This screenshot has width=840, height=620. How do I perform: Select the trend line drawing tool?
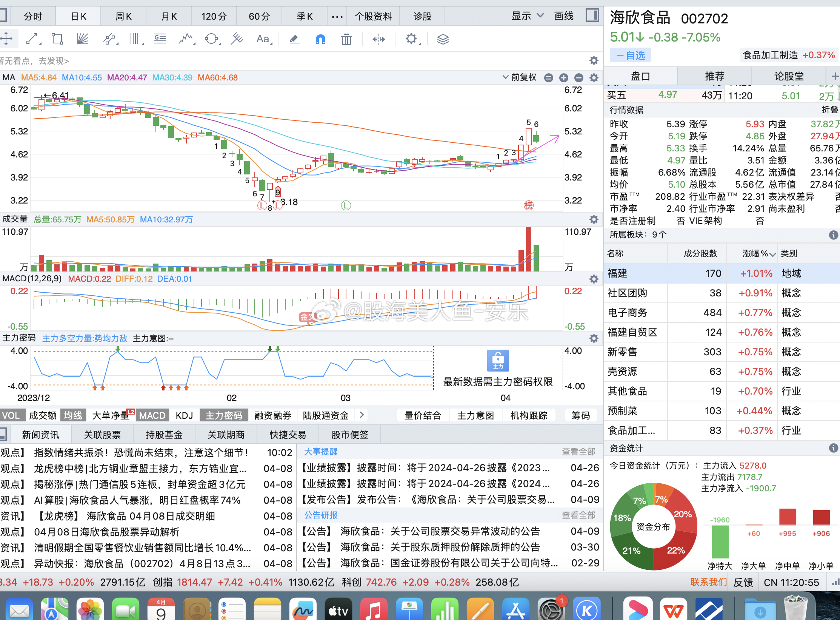32,39
